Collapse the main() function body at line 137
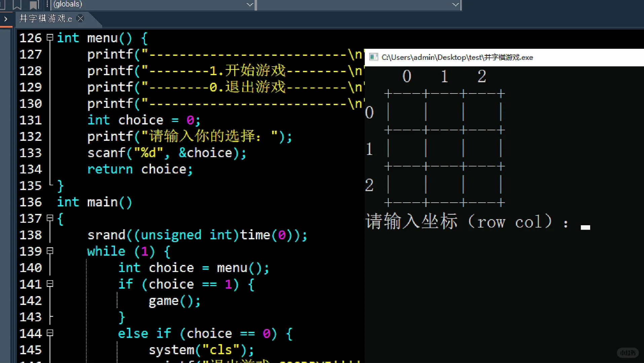 49,218
